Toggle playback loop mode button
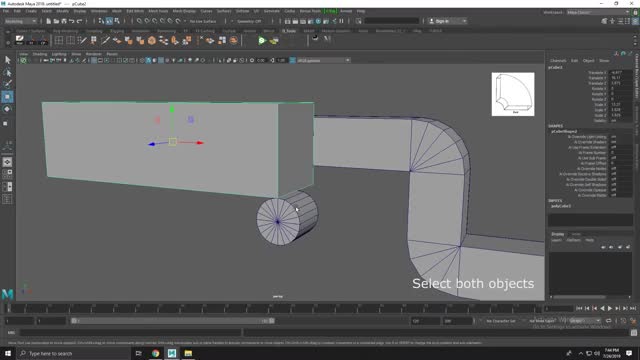This screenshot has width=640, height=360. tap(609, 321)
